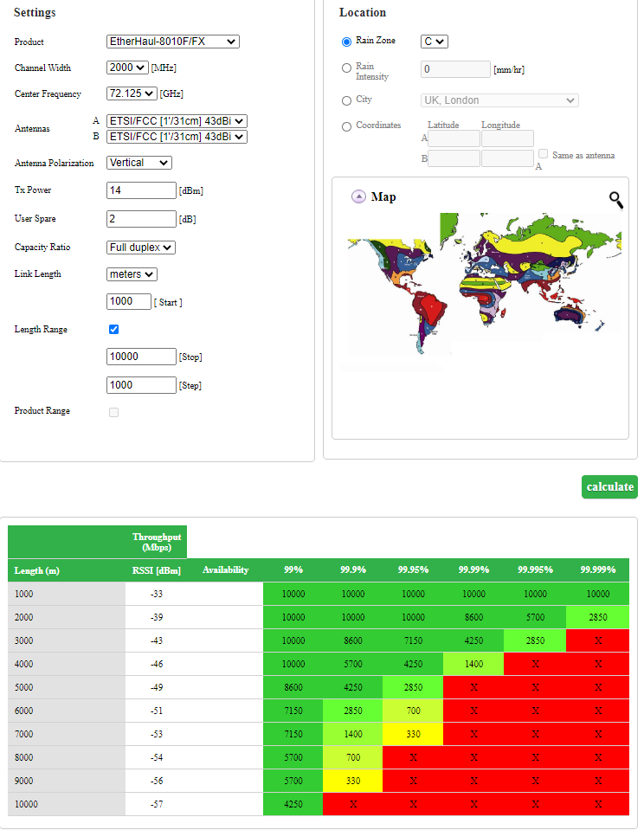This screenshot has height=830, width=644.
Task: Click the -57 RSSI value
Action: click(x=156, y=804)
